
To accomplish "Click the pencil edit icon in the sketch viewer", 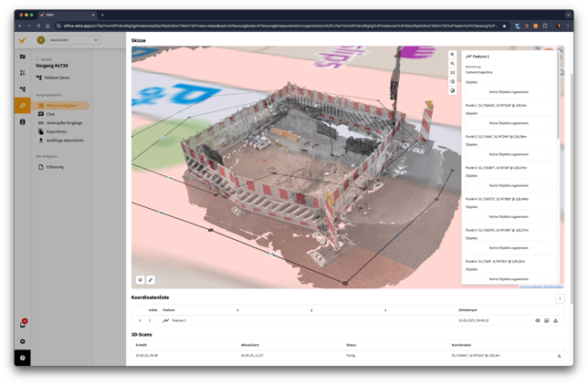I will click(x=151, y=280).
